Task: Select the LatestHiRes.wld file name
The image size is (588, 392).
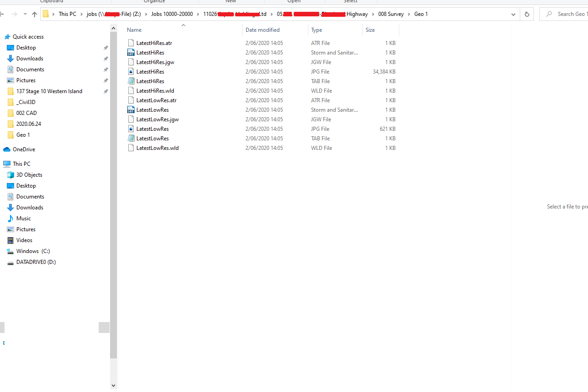Action: point(155,91)
